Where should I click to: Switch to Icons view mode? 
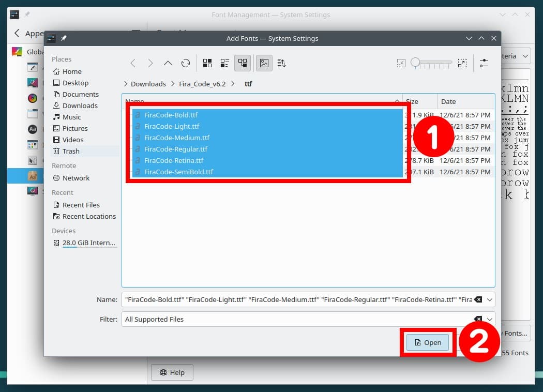click(207, 63)
